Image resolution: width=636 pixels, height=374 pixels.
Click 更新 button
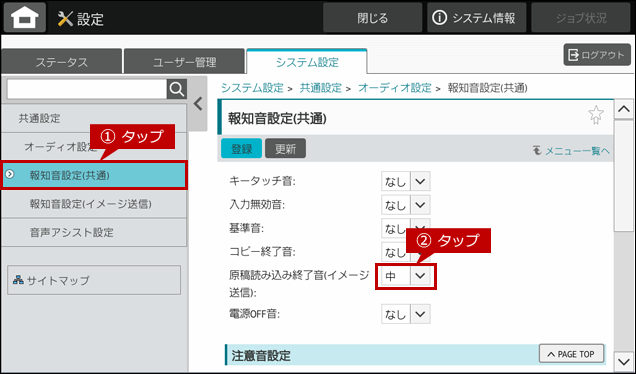286,148
